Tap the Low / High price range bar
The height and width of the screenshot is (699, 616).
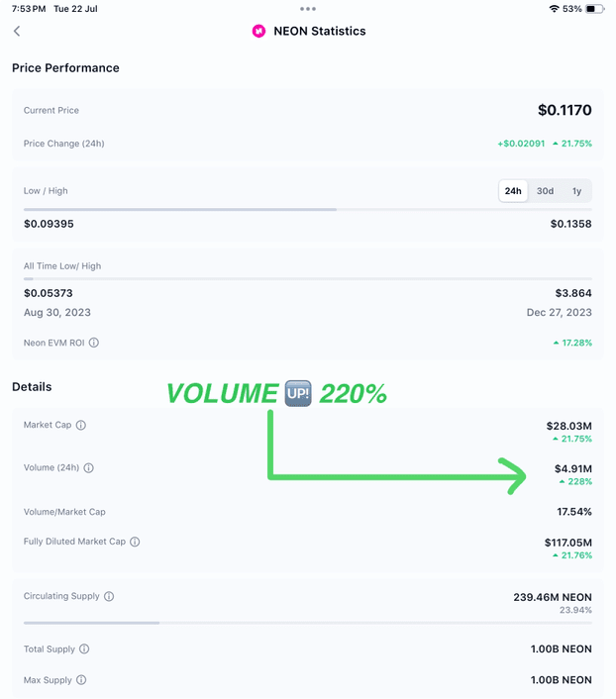(x=308, y=210)
